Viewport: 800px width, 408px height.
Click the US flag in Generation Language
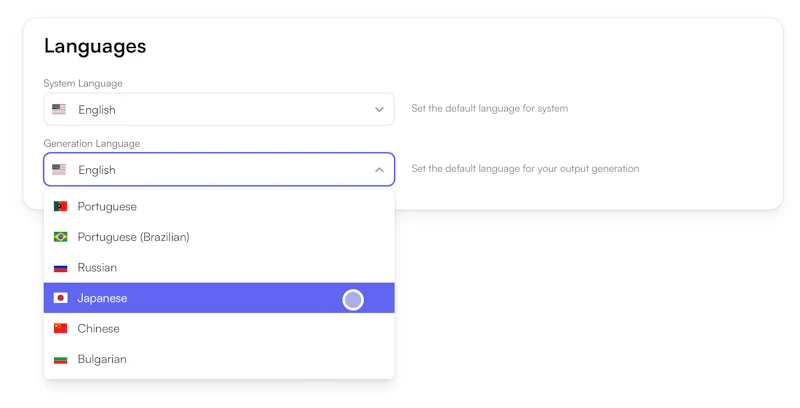(x=59, y=170)
